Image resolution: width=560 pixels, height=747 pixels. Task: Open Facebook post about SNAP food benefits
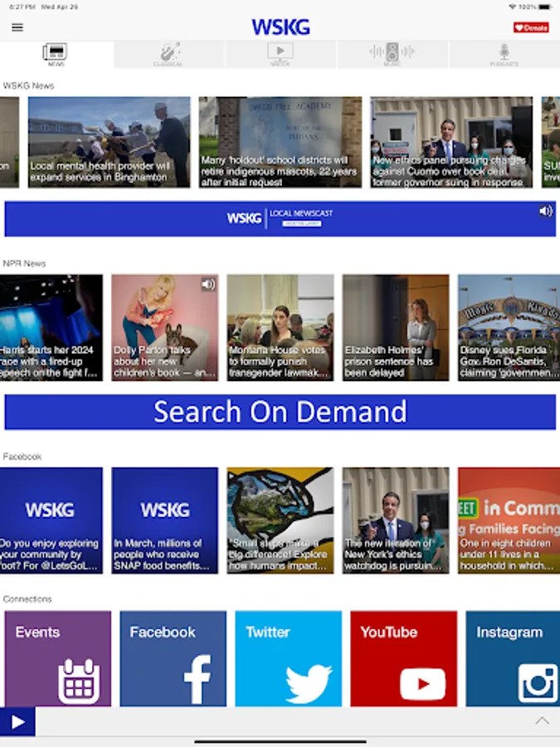coord(165,520)
